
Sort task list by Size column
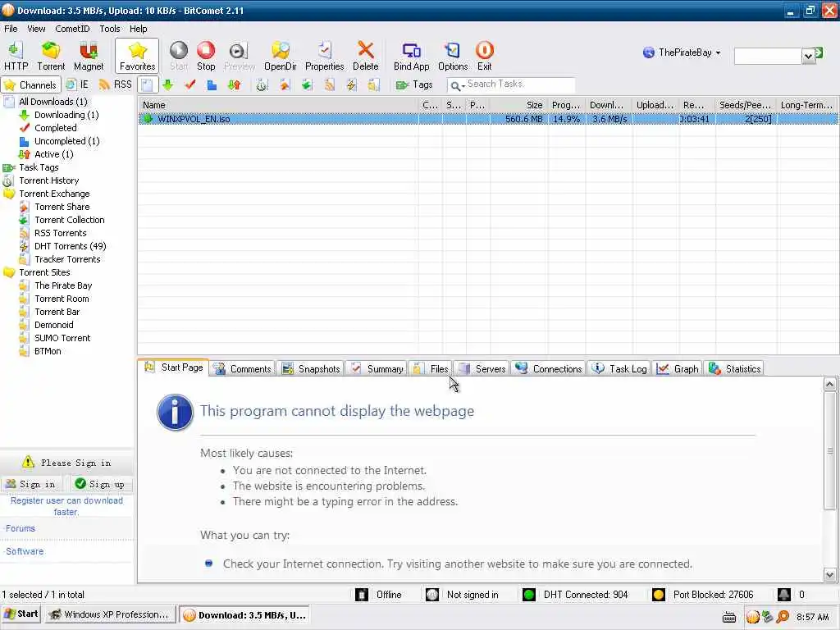click(518, 105)
